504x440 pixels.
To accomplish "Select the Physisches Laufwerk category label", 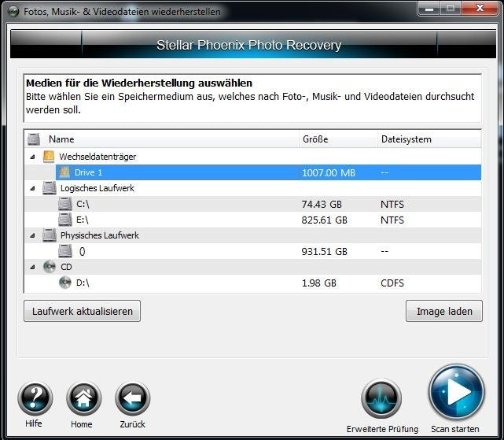I will click(100, 235).
